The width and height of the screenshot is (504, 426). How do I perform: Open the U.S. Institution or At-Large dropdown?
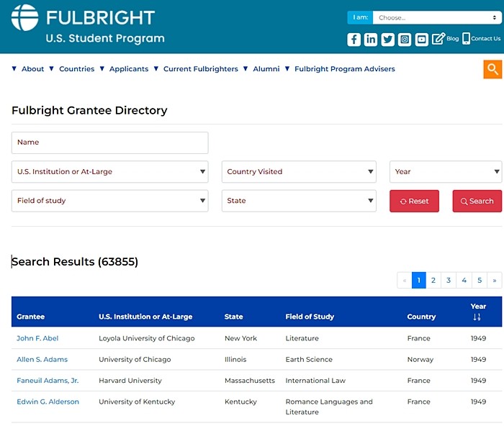pos(110,171)
